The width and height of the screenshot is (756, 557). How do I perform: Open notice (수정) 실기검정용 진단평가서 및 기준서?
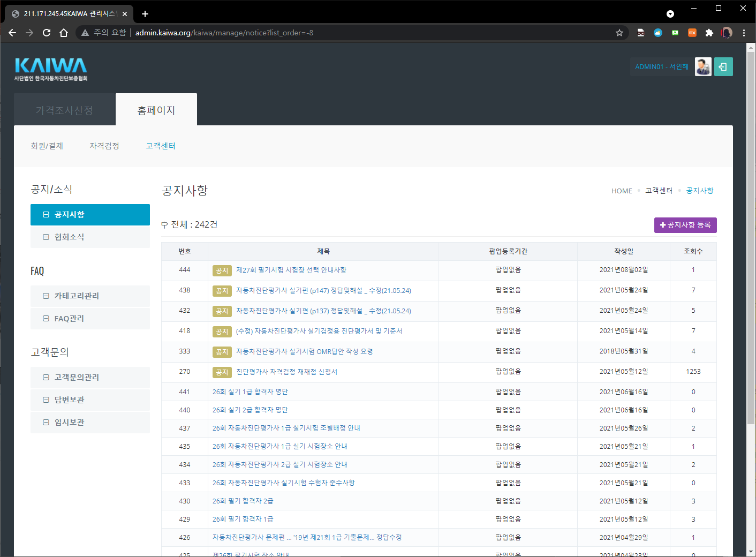pyautogui.click(x=319, y=332)
